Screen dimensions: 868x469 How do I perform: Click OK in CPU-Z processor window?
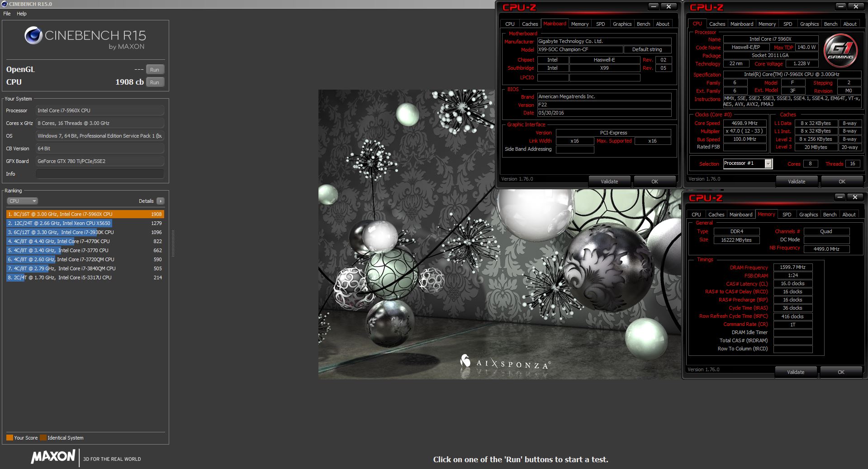point(842,182)
